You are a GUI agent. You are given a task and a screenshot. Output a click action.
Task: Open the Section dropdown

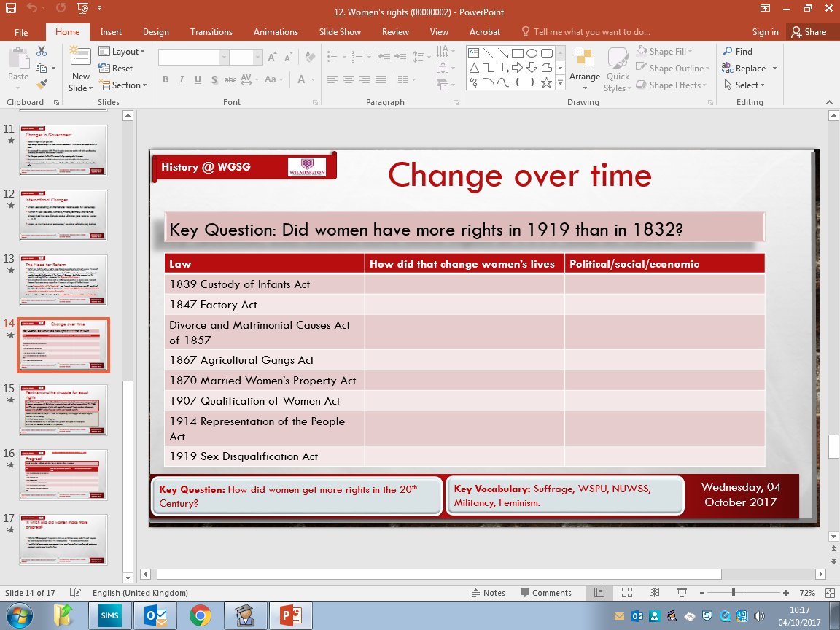pyautogui.click(x=122, y=85)
